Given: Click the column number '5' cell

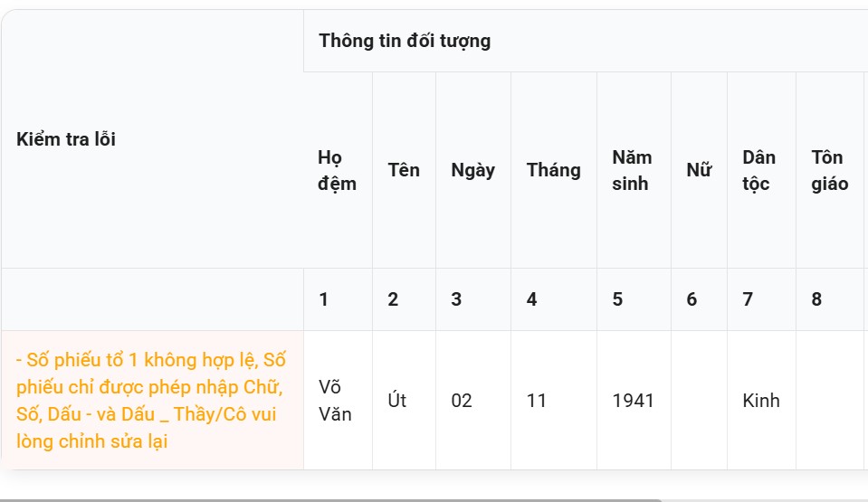Looking at the screenshot, I should click(x=617, y=299).
